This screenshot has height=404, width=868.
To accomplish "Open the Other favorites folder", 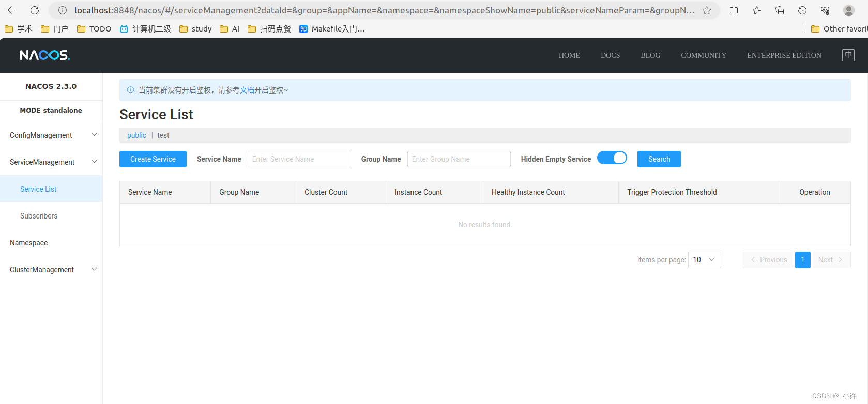I will coord(839,29).
